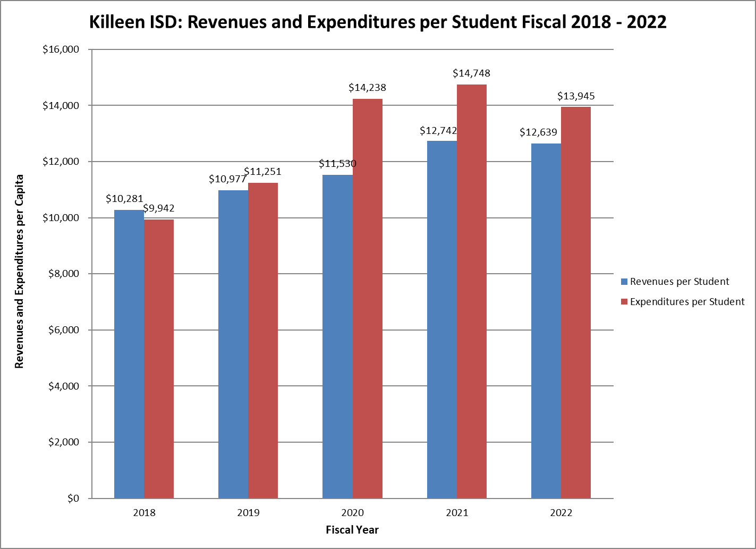Click the $2,000 y-axis label
The height and width of the screenshot is (549, 756).
click(63, 442)
